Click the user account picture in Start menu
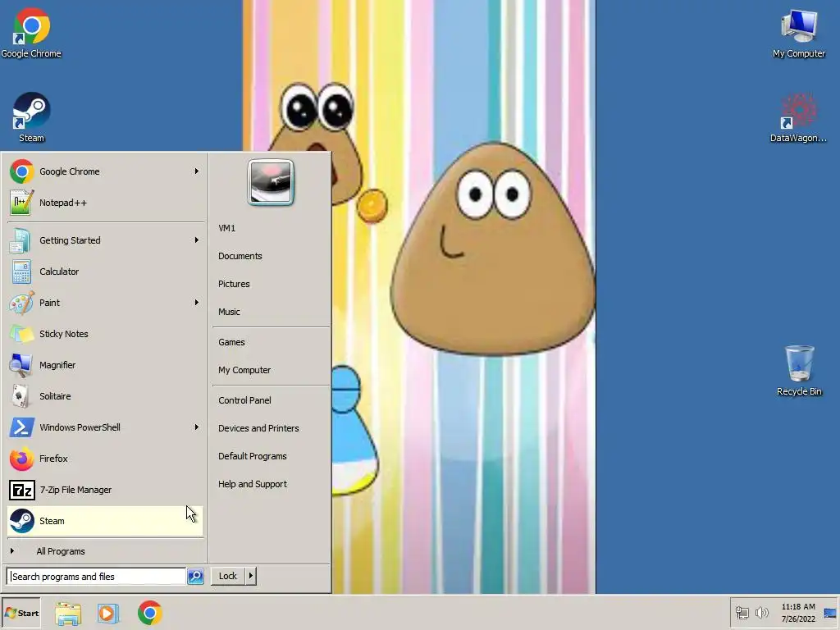Viewport: 840px width, 630px height. pyautogui.click(x=271, y=182)
